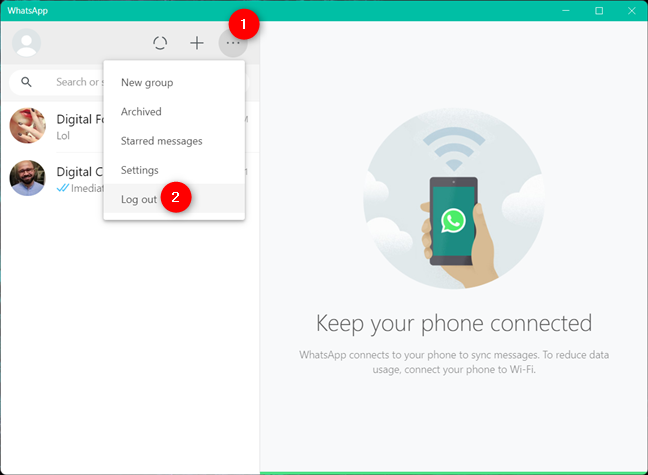Click the search magnifier icon
This screenshot has height=475, width=648.
tap(26, 82)
